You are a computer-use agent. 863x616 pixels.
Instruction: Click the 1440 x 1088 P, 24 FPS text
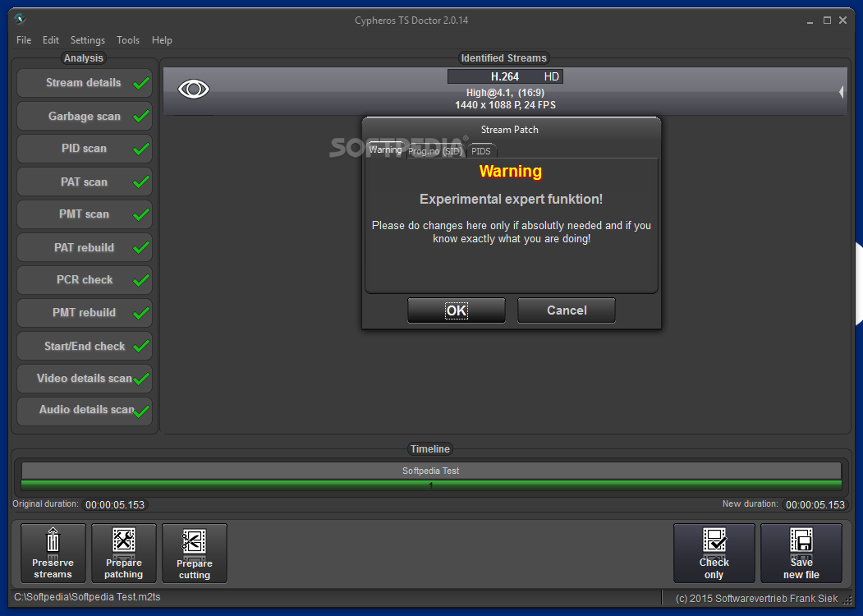point(505,105)
